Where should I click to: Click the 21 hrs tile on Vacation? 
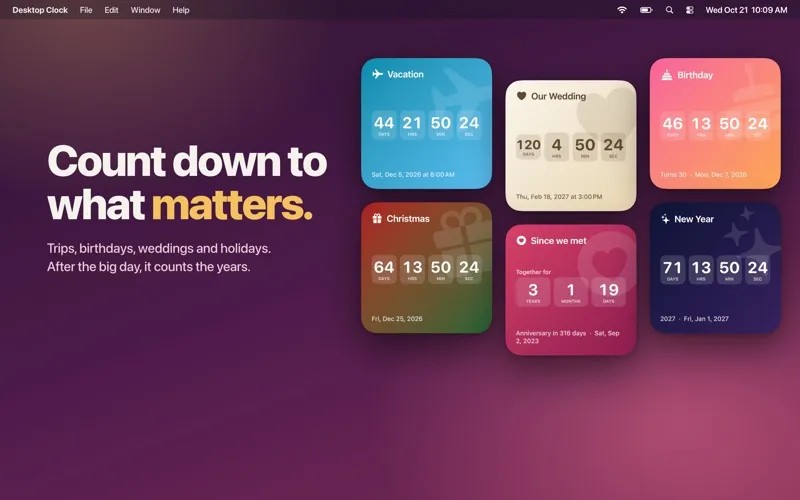[412, 125]
